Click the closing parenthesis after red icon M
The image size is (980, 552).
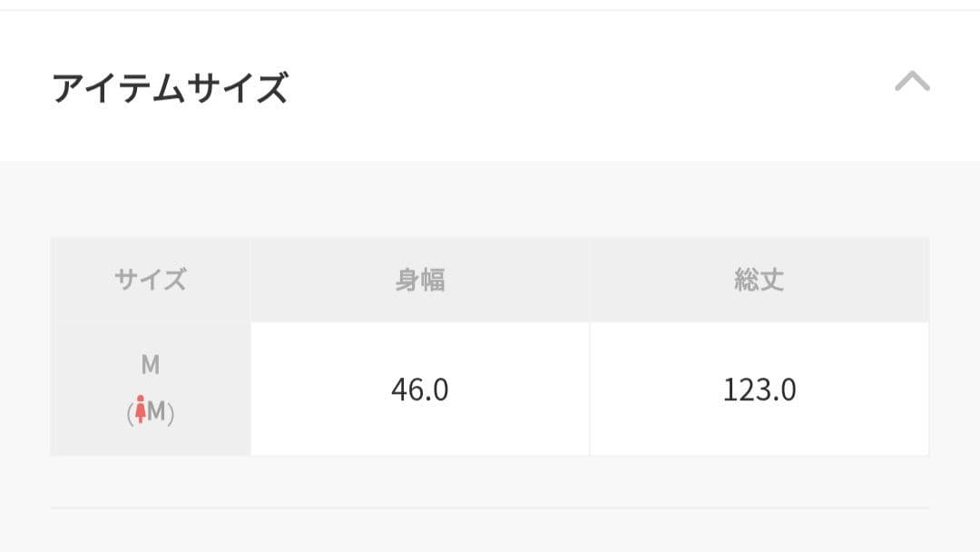pos(171,413)
